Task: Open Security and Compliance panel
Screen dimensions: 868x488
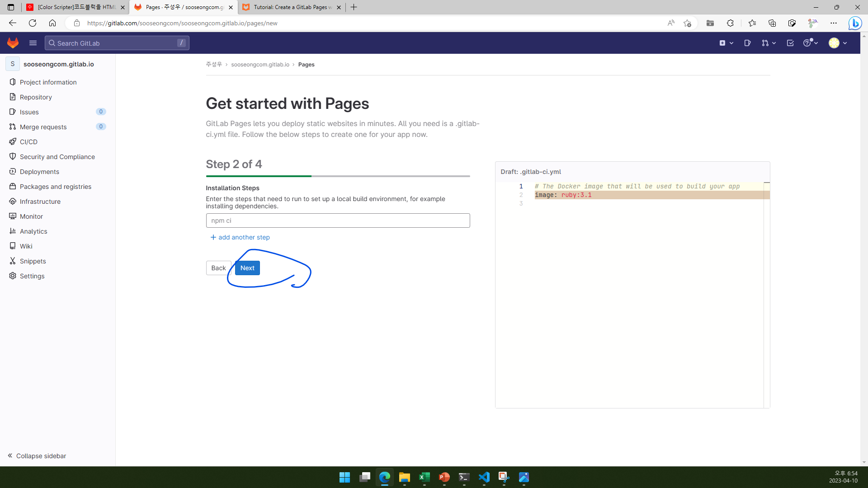Action: pyautogui.click(x=57, y=157)
